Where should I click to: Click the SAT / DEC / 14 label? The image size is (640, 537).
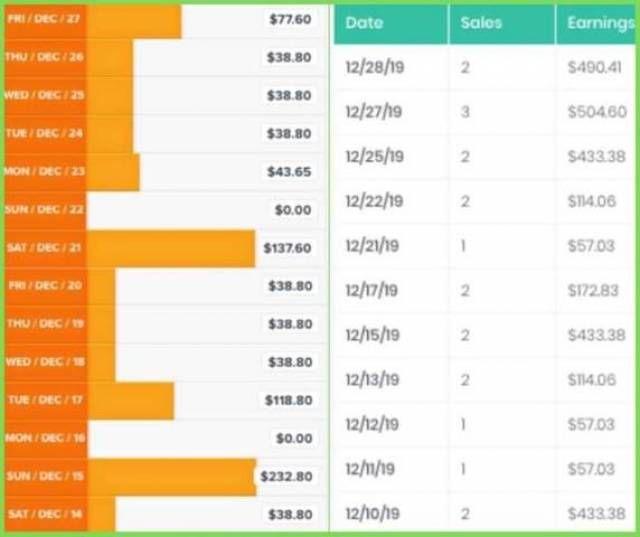coord(44,514)
